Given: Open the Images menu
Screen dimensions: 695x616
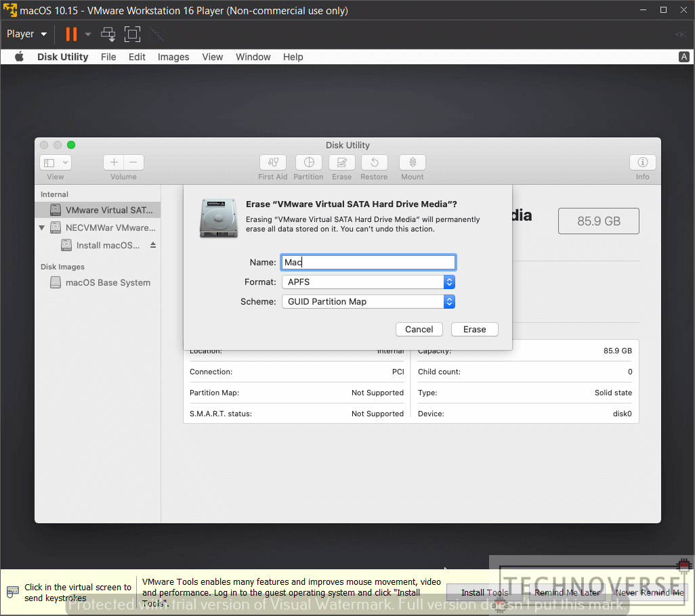Looking at the screenshot, I should (x=173, y=57).
